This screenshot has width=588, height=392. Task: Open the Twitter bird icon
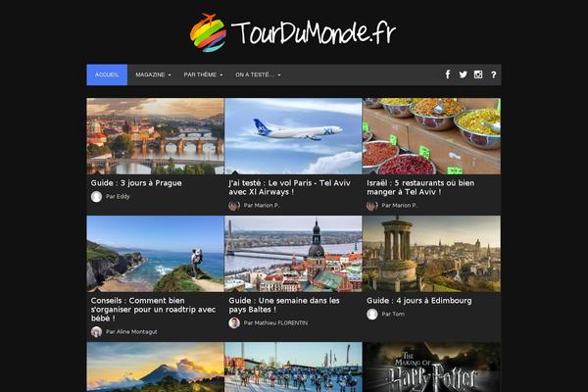[x=464, y=74]
